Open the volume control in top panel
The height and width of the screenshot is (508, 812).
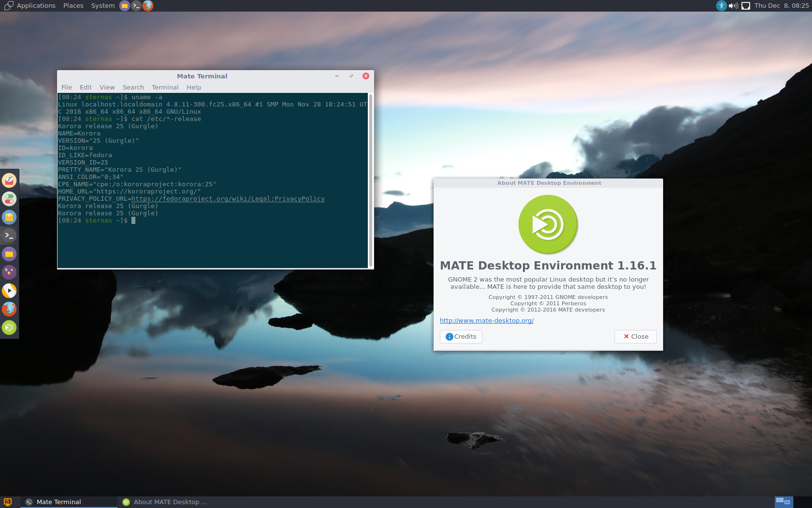click(733, 6)
